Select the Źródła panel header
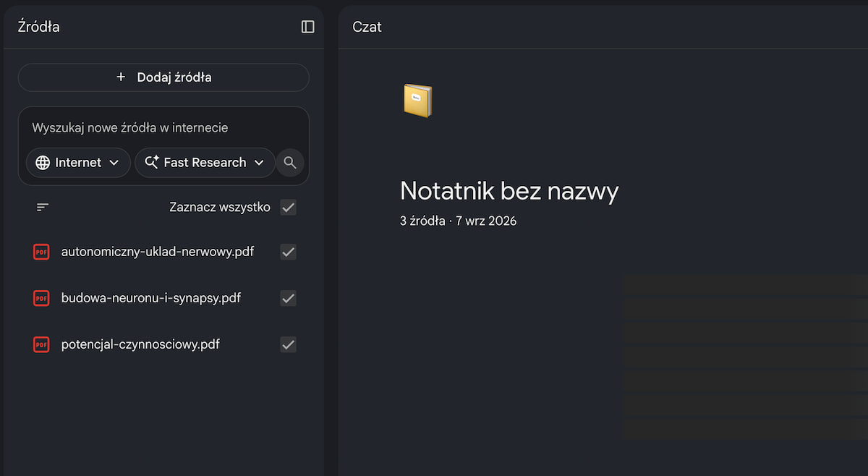Viewport: 868px width, 476px height. [38, 27]
